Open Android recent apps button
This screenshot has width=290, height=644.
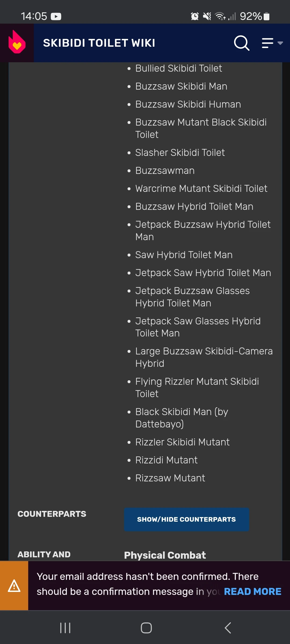coord(65,628)
